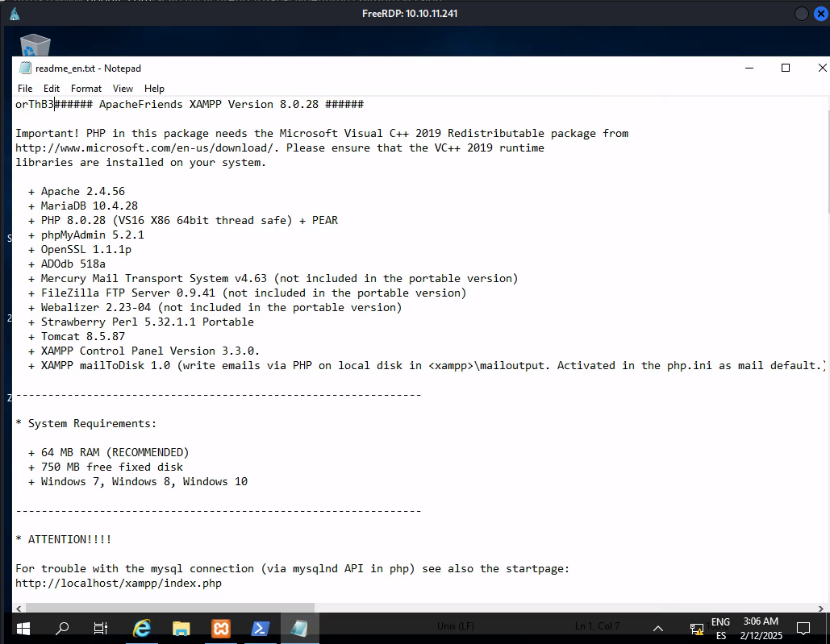Screen dimensions: 830x644
Task: Click the Notepad taskbar icon
Action: [x=299, y=628]
